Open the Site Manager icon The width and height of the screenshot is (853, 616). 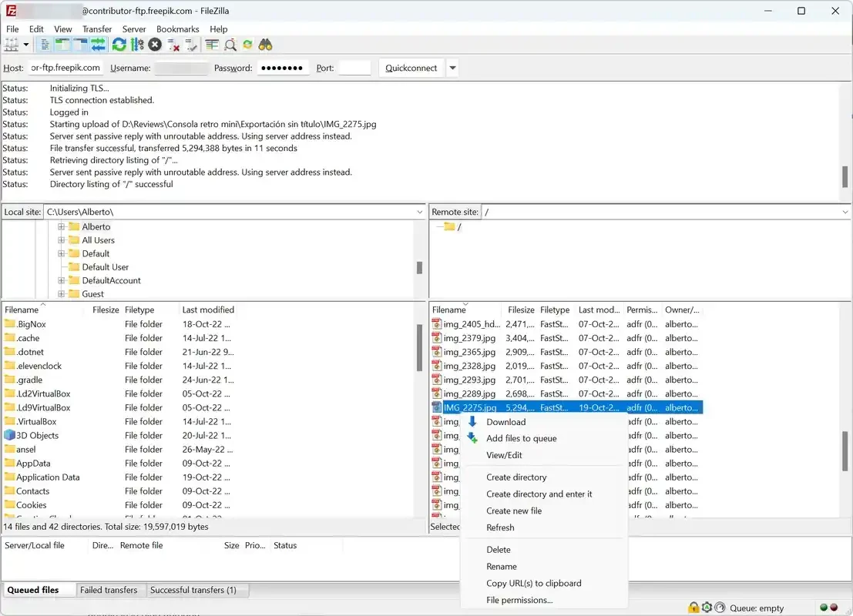point(12,45)
